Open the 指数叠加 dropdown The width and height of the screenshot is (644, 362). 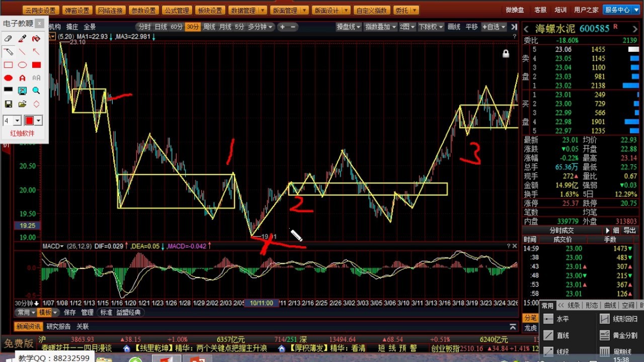point(381,27)
